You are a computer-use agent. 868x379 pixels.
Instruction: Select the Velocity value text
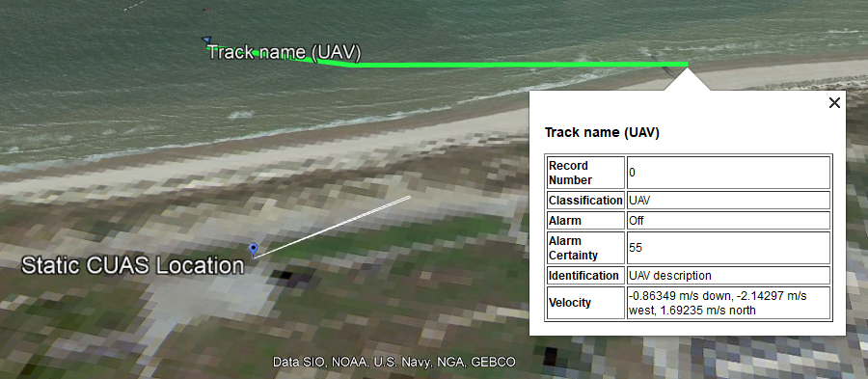pyautogui.click(x=718, y=303)
